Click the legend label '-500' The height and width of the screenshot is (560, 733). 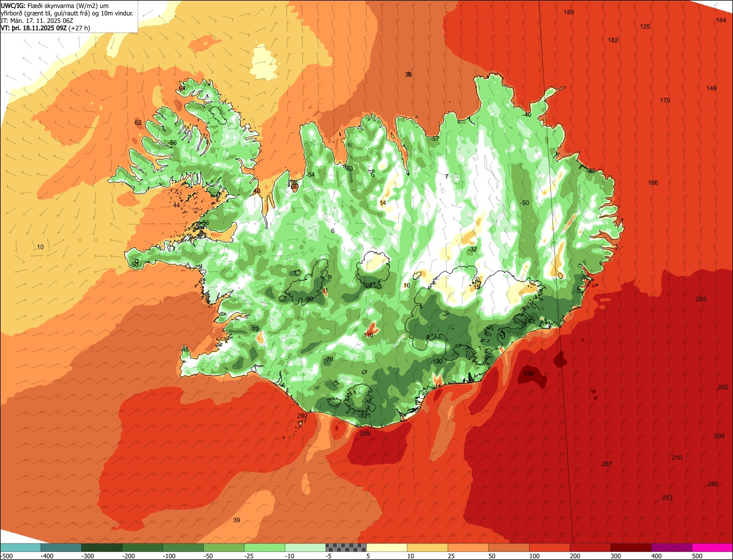pos(7,556)
